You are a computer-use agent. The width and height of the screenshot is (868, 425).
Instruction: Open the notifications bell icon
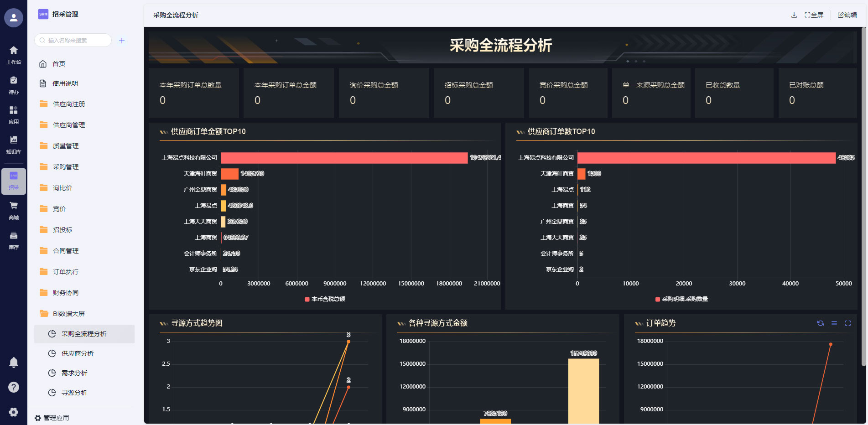coord(14,363)
